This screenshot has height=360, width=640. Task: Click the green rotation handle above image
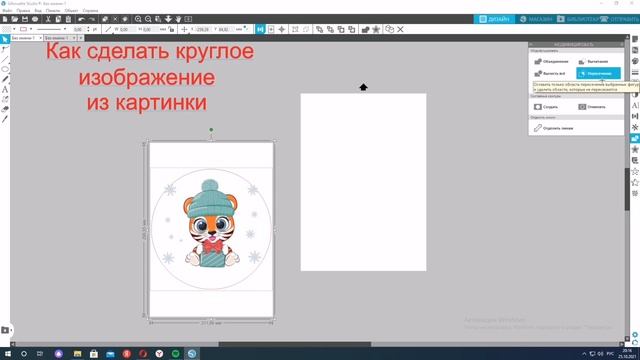tap(211, 130)
